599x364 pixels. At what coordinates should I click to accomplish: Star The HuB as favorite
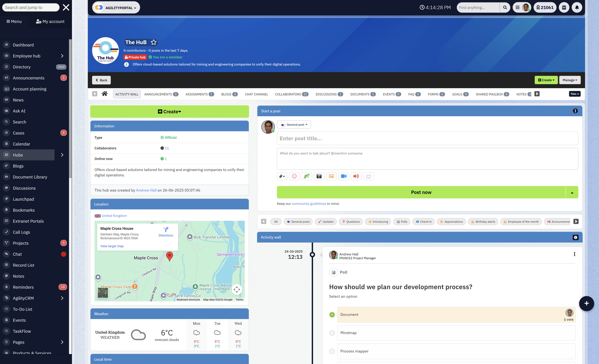pyautogui.click(x=154, y=42)
